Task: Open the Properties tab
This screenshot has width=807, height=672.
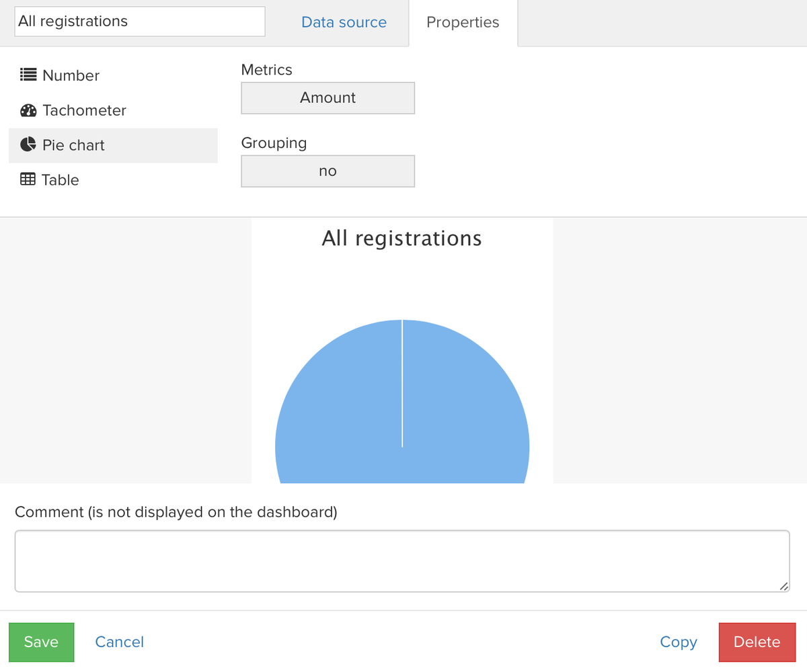Action: (x=463, y=23)
